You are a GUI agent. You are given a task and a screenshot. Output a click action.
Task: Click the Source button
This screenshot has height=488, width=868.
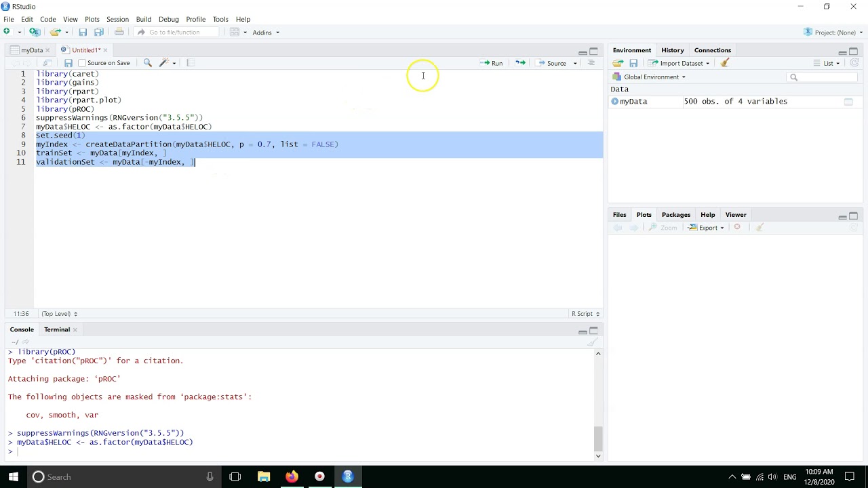click(x=551, y=63)
